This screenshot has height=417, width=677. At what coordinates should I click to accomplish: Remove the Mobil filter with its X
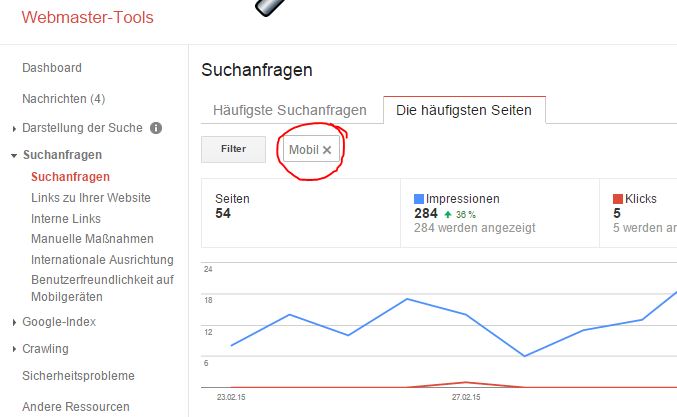click(327, 150)
